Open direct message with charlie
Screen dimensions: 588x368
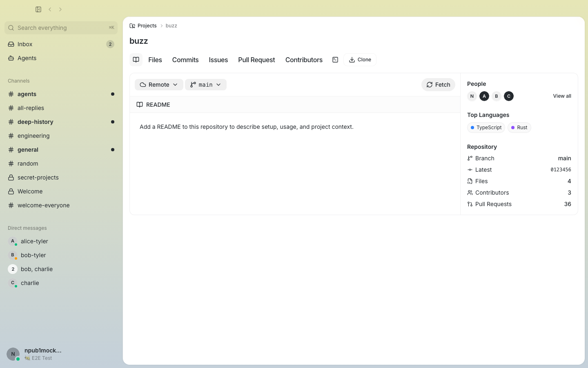coord(61,283)
